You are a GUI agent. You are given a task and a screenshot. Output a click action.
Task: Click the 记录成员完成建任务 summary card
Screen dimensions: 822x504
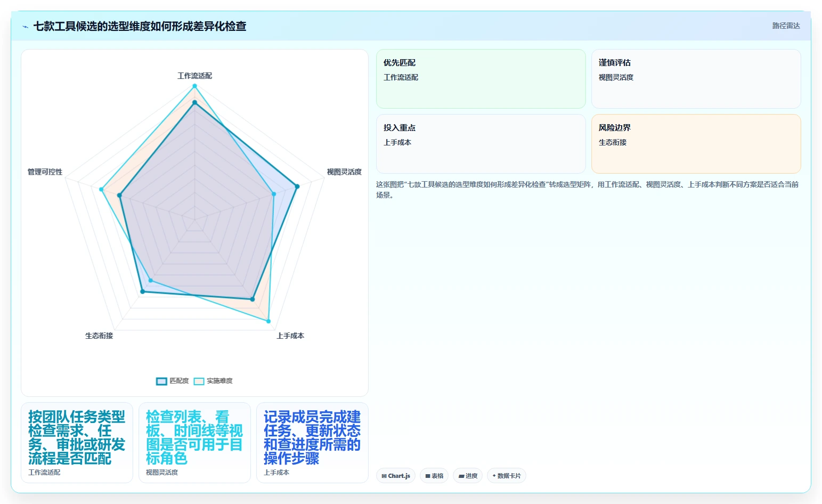312,443
